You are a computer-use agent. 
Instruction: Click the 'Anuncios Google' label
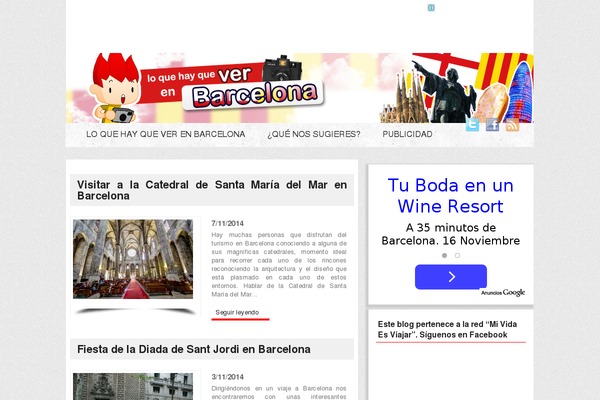(x=503, y=292)
